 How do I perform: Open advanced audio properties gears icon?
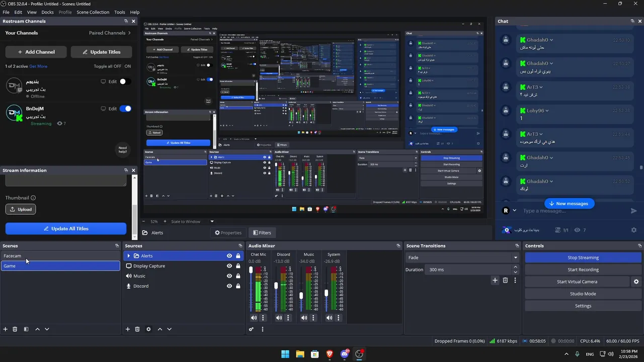pos(251,329)
